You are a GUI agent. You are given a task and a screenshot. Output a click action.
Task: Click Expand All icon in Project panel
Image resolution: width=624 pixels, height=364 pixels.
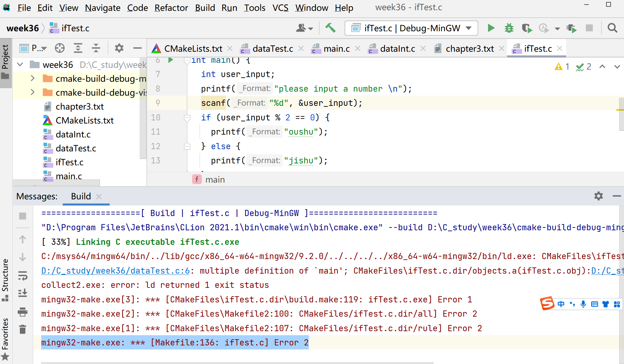coord(78,48)
